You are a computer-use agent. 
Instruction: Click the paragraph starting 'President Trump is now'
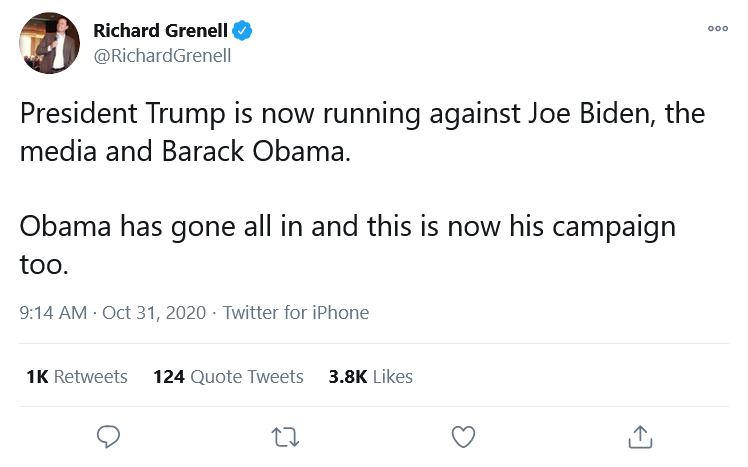coord(363,132)
